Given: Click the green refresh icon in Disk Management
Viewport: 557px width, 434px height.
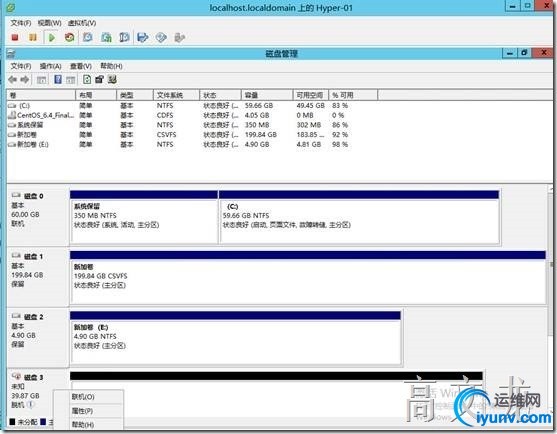Looking at the screenshot, I should coord(87,80).
